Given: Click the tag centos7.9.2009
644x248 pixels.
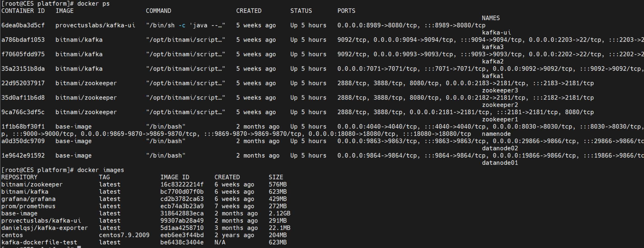Looking at the screenshot, I should tap(124, 235).
